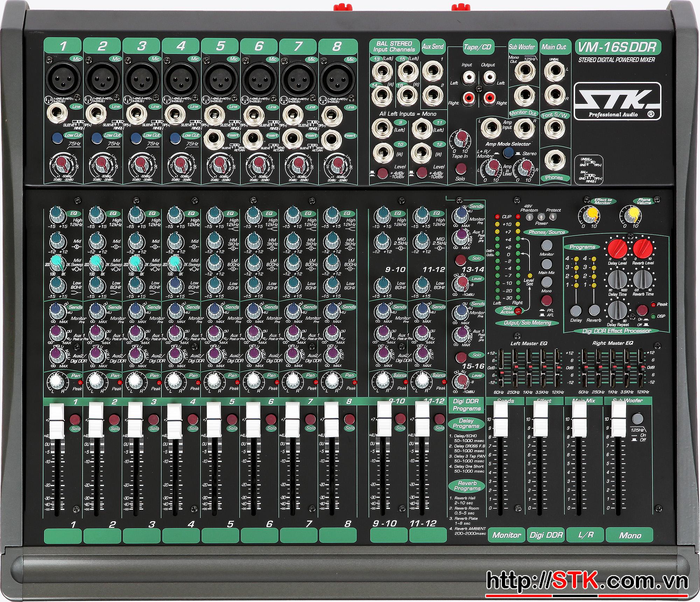The width and height of the screenshot is (700, 602).
Task: Click the stereo input 13 (Left) jack
Action: click(382, 71)
